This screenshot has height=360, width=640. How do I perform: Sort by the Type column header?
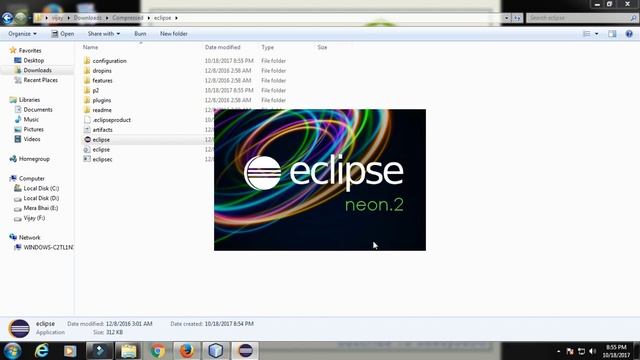pos(267,47)
